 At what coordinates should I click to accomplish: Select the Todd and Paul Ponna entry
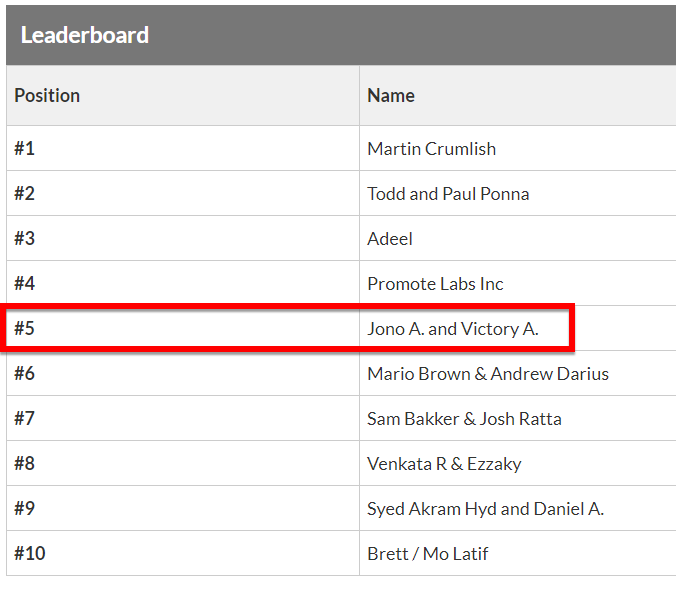(x=448, y=194)
